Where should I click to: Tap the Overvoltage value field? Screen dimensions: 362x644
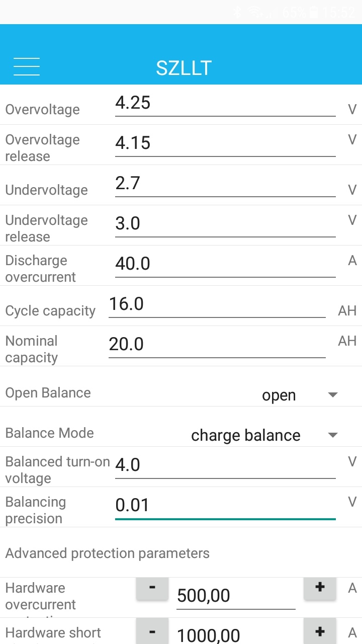point(225,104)
